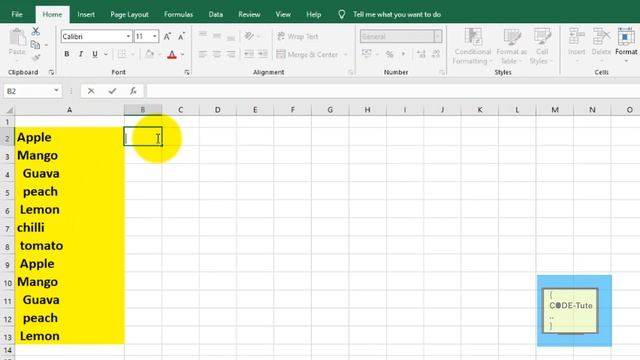Click Center alignment icon
The width and height of the screenshot is (640, 360).
click(x=217, y=54)
